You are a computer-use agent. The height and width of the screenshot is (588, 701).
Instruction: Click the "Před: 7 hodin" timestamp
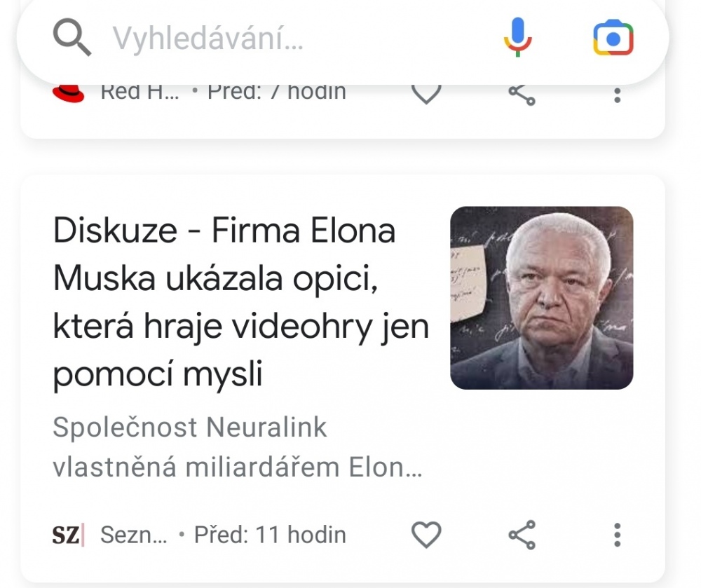(x=277, y=92)
